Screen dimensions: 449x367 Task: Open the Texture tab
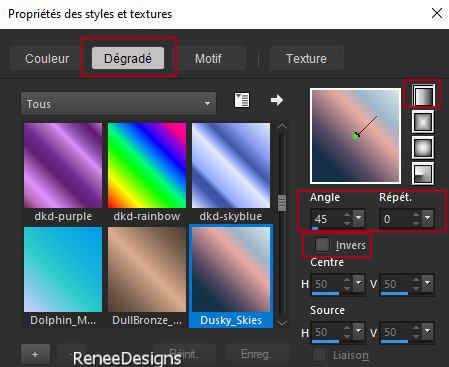[306, 59]
